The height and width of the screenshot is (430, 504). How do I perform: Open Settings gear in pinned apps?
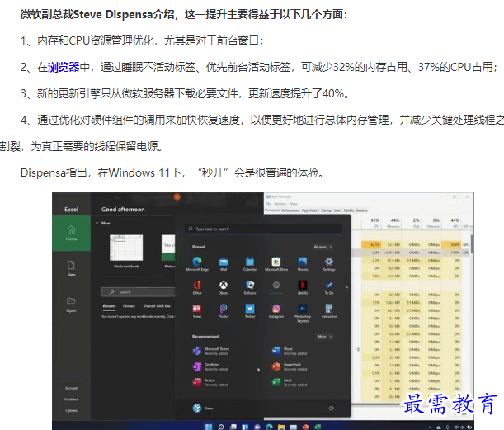[x=329, y=264]
